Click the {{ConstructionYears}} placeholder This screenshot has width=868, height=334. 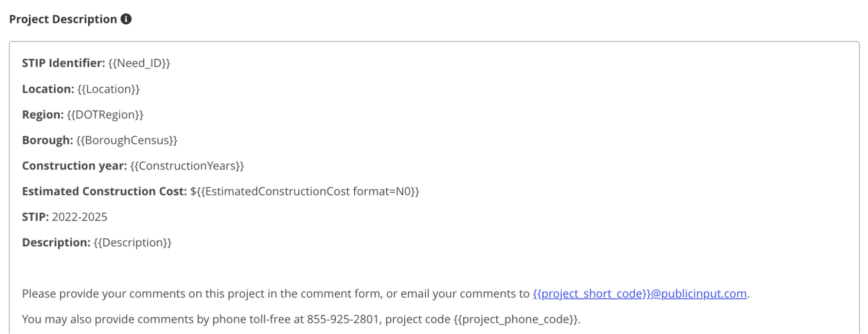pos(187,166)
